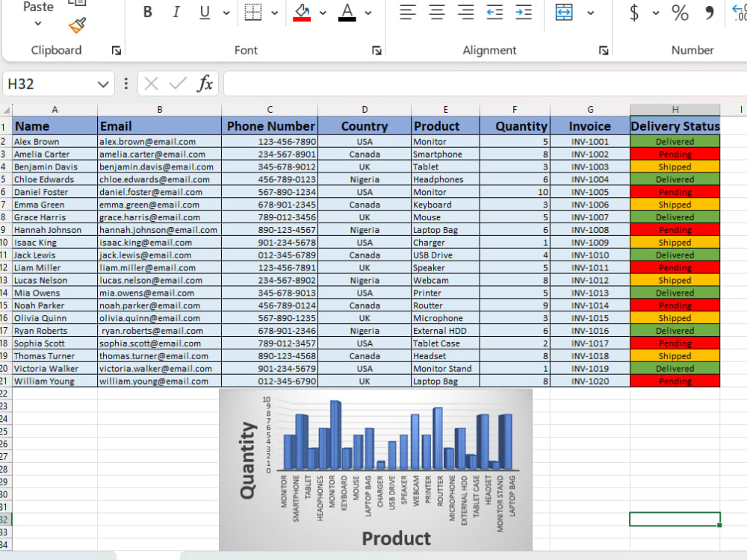The width and height of the screenshot is (747, 560).
Task: Click the Phone Number header cell
Action: point(270,126)
